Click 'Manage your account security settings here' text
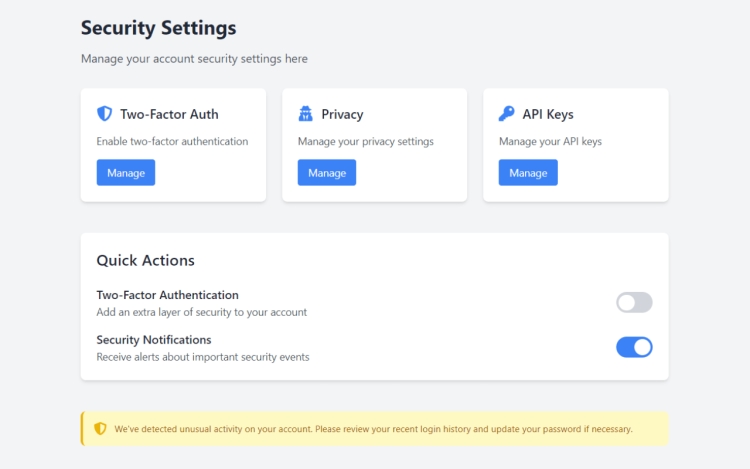 194,59
